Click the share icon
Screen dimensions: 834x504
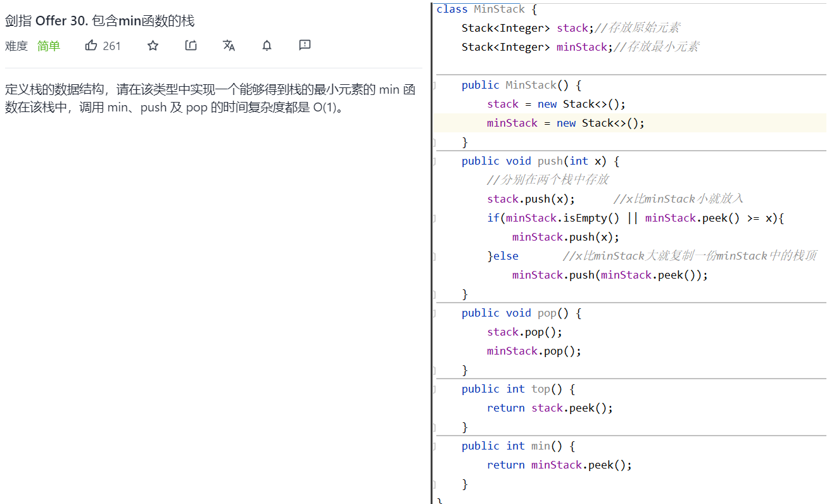pos(191,45)
